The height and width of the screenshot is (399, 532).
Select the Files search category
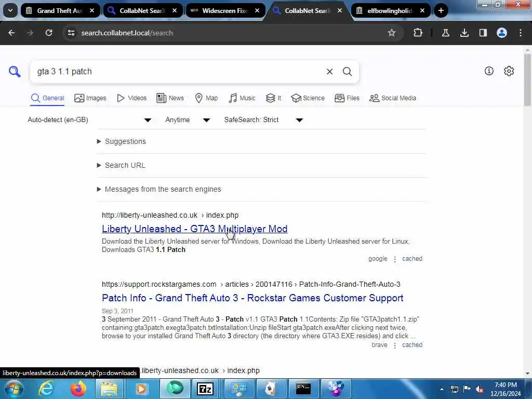pyautogui.click(x=347, y=98)
